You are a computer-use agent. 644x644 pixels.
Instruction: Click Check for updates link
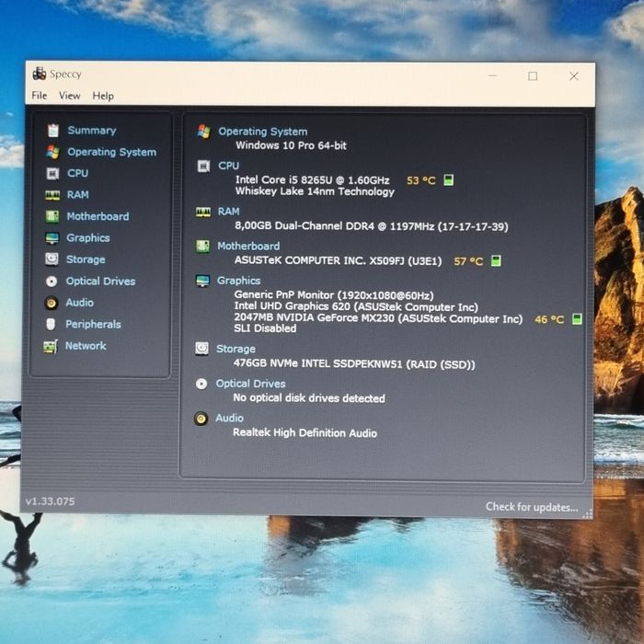532,507
